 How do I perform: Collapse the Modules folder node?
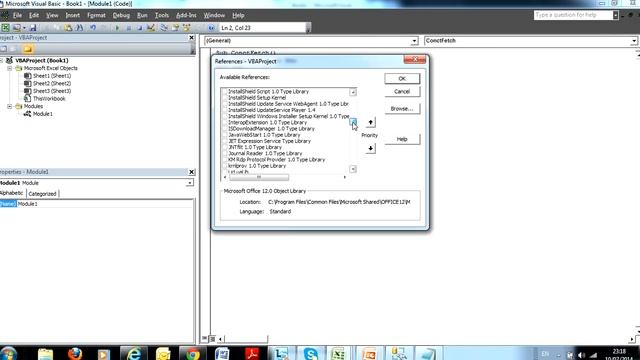9,106
